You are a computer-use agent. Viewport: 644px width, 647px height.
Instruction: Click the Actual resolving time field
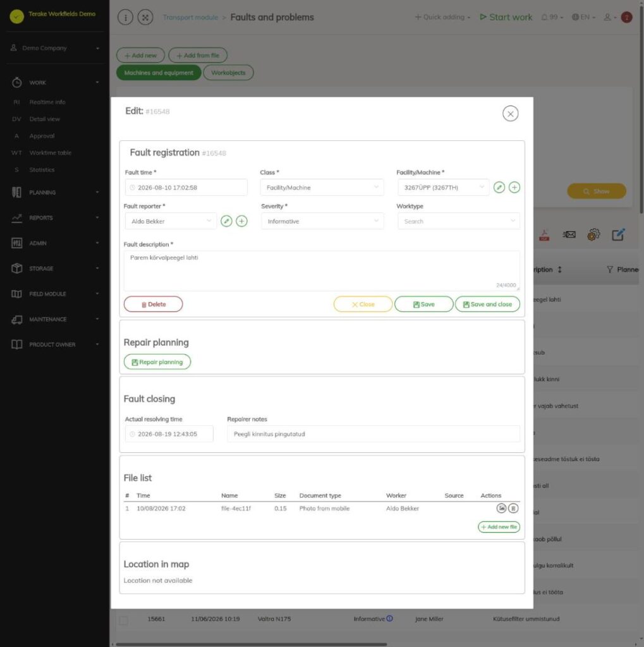pos(169,434)
